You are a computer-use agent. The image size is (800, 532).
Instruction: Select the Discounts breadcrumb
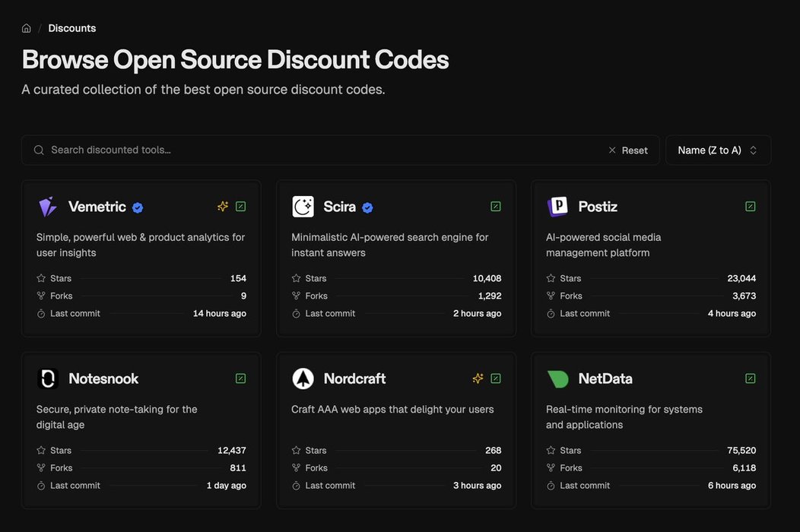72,29
